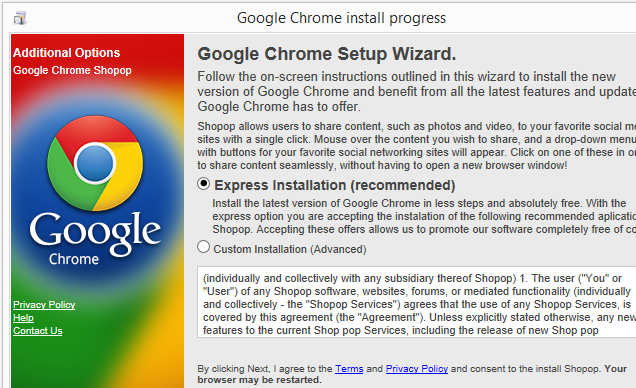Click the Chrome text under Google logo
Viewport: 636px width, 388px height.
point(74,259)
